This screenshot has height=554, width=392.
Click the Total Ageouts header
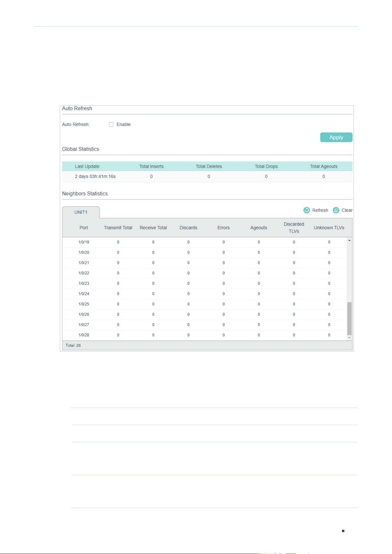[324, 166]
